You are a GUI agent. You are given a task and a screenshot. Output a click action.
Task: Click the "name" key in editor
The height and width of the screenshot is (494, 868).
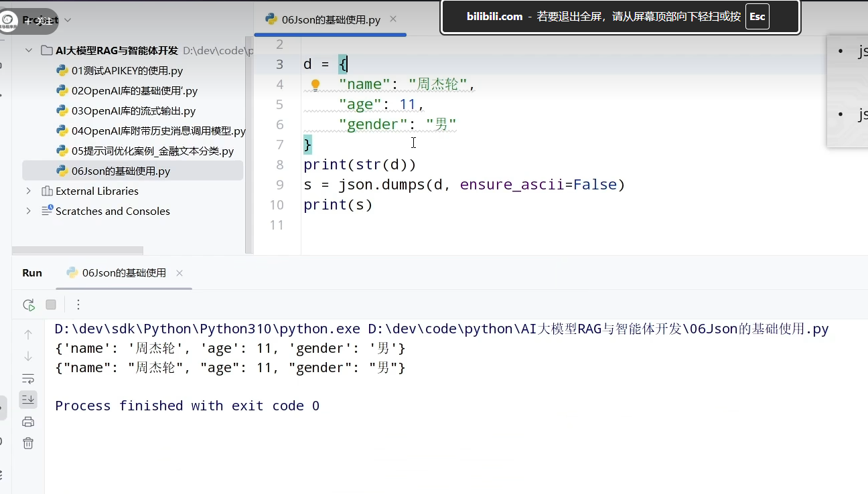364,84
